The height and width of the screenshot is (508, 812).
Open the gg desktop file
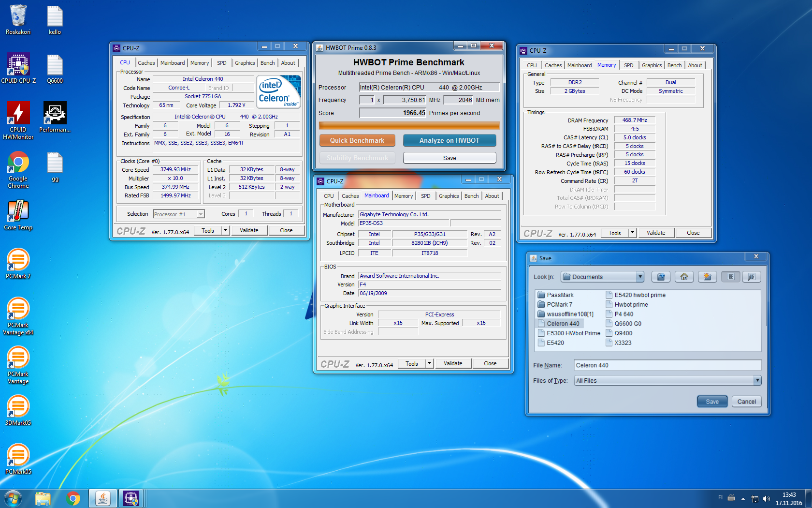(x=55, y=167)
